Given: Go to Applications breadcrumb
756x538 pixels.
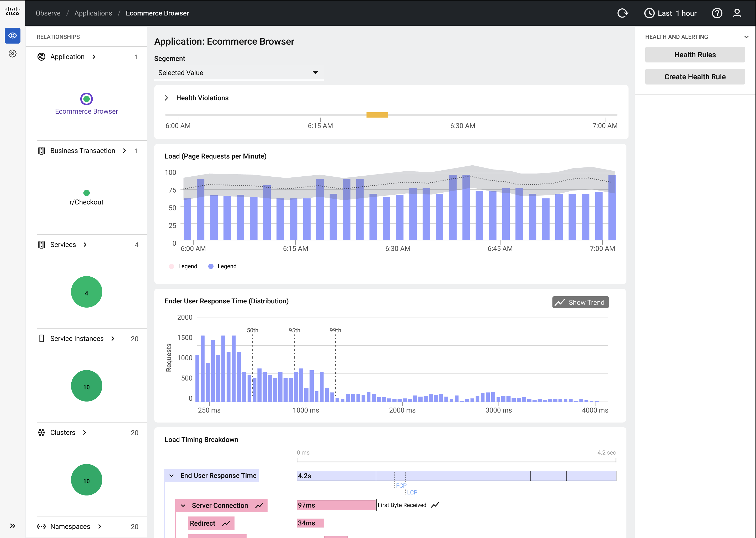Looking at the screenshot, I should click(x=93, y=13).
